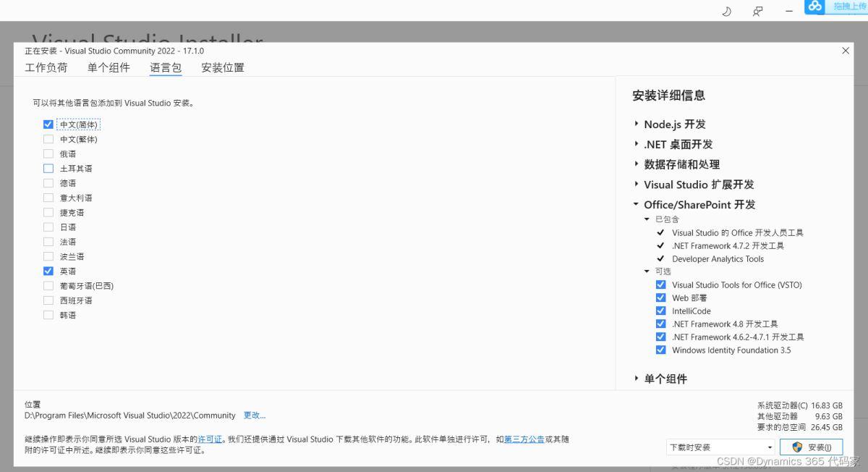
Task: Select the included item Visual Studio 的 Office 开发人员工具
Action: (x=738, y=233)
